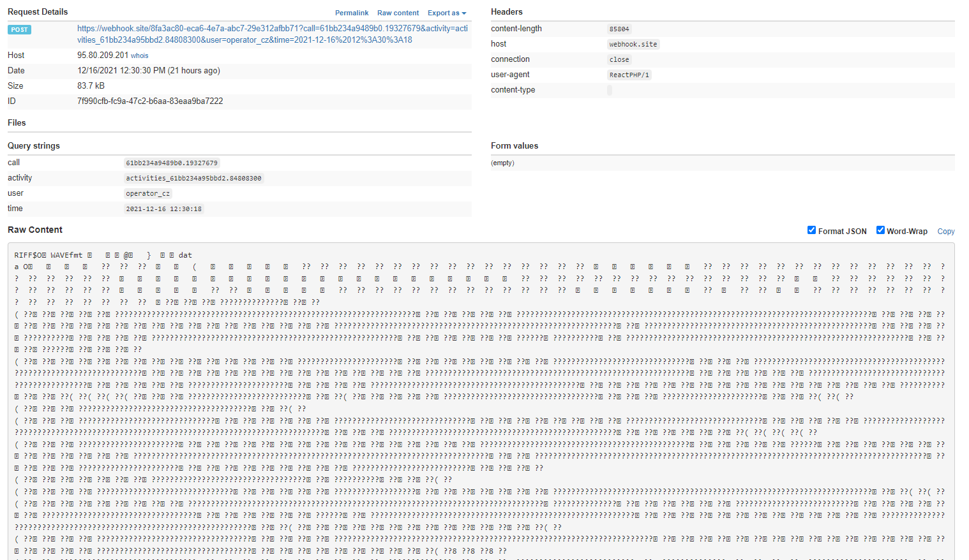Select the connection header value close

(x=619, y=59)
